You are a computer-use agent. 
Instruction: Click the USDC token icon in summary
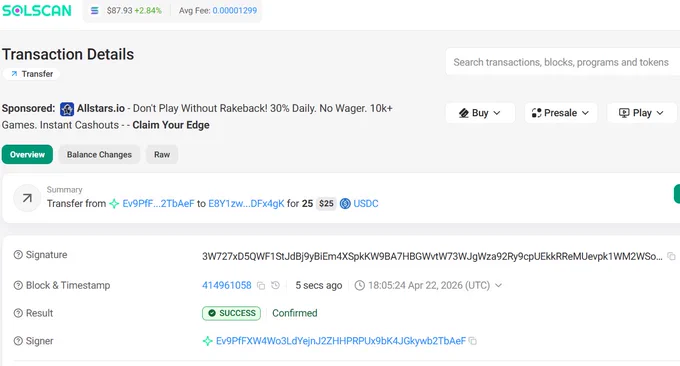click(345, 203)
